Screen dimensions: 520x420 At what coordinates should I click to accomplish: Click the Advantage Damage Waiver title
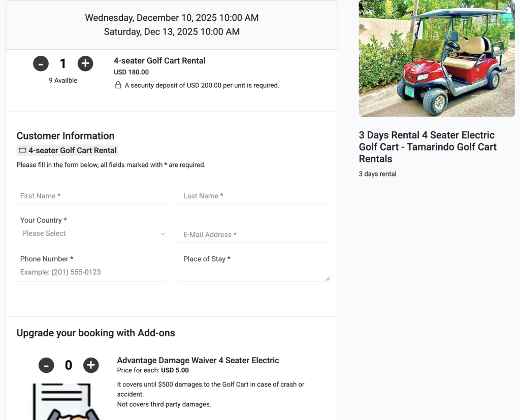(x=198, y=360)
